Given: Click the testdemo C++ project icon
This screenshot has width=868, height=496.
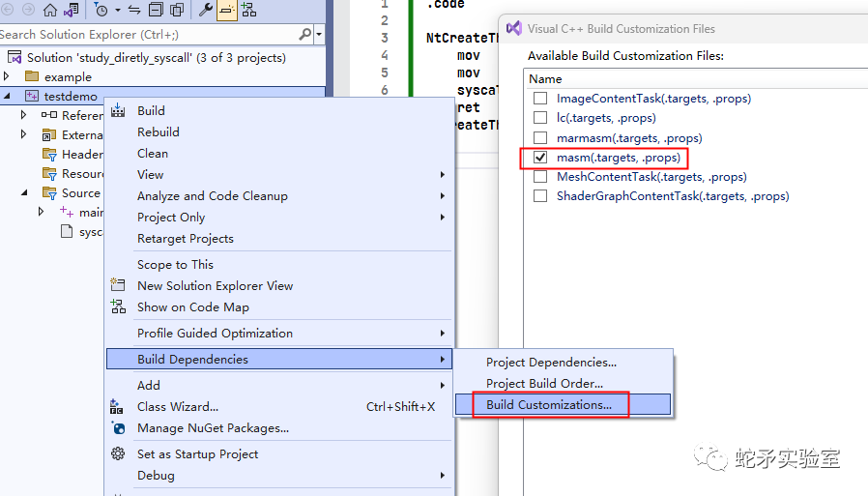Looking at the screenshot, I should pos(32,96).
